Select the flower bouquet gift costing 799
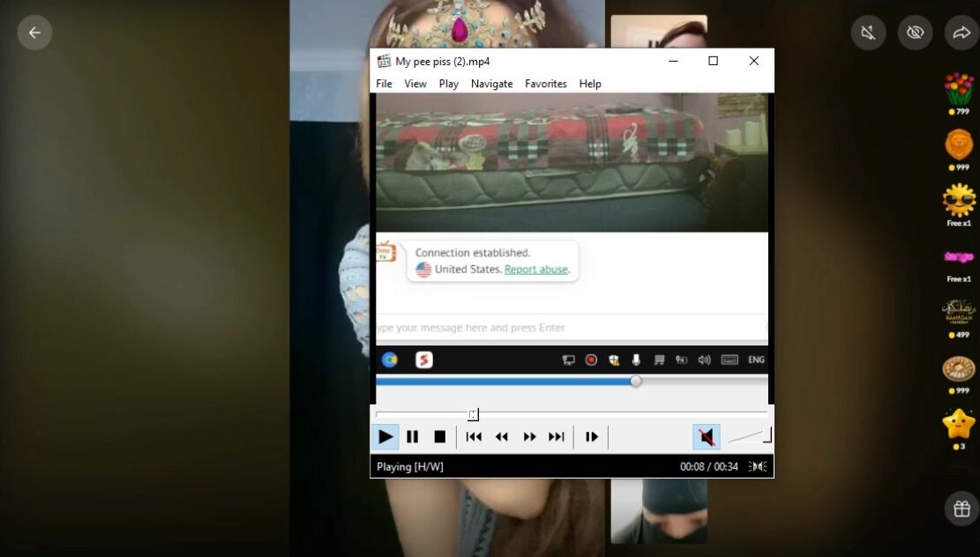Screen dimensions: 980x557 (959, 89)
